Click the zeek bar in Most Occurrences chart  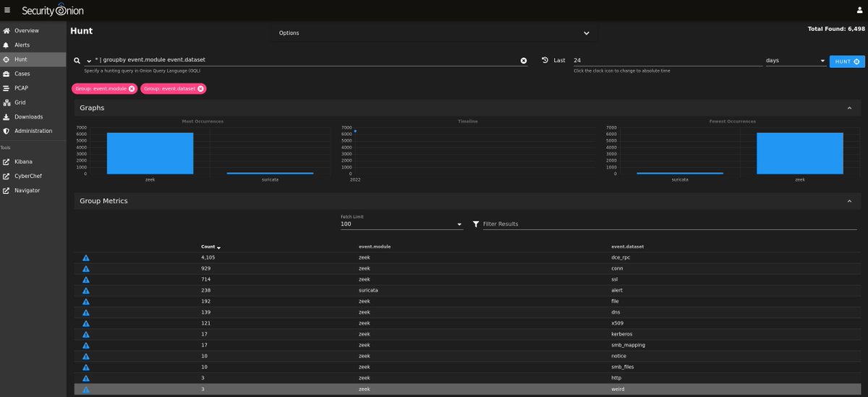150,153
